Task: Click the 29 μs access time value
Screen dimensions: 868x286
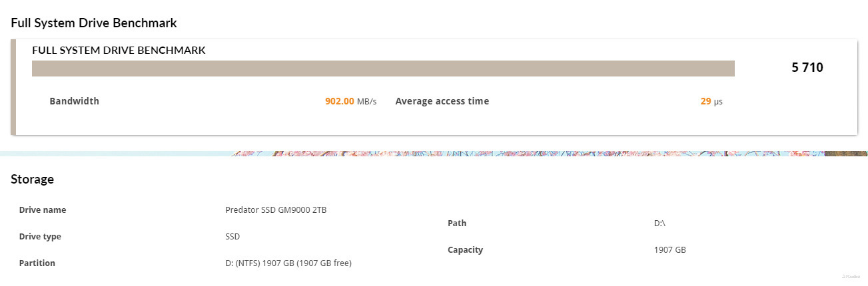Action: (711, 101)
